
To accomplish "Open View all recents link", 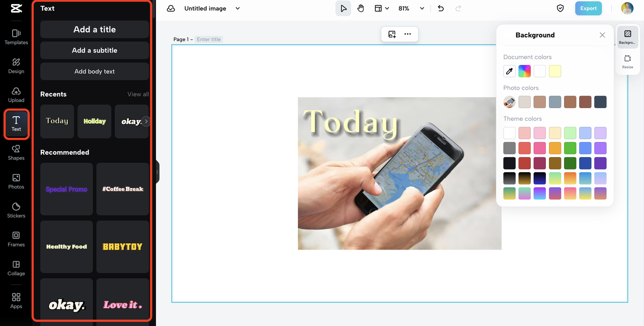I will click(138, 94).
